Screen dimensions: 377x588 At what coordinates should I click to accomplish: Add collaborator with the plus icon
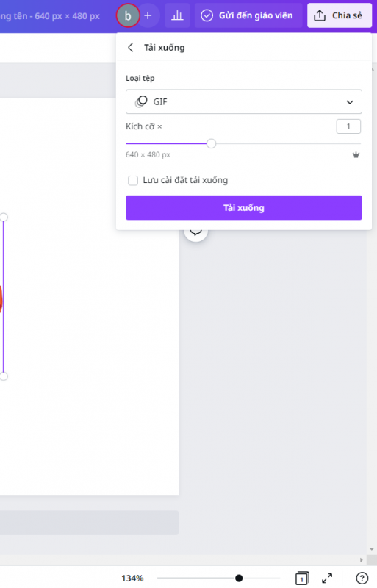point(148,15)
